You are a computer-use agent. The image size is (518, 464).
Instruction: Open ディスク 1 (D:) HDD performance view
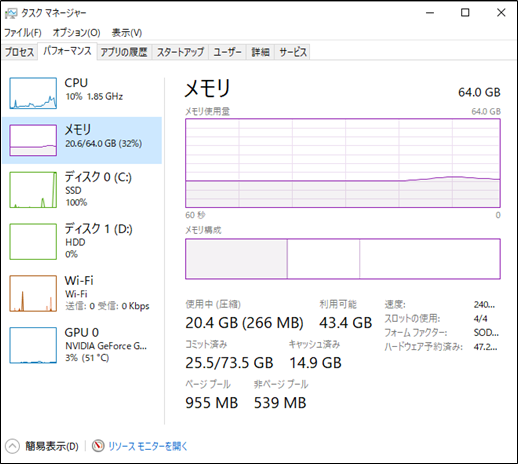pyautogui.click(x=82, y=241)
